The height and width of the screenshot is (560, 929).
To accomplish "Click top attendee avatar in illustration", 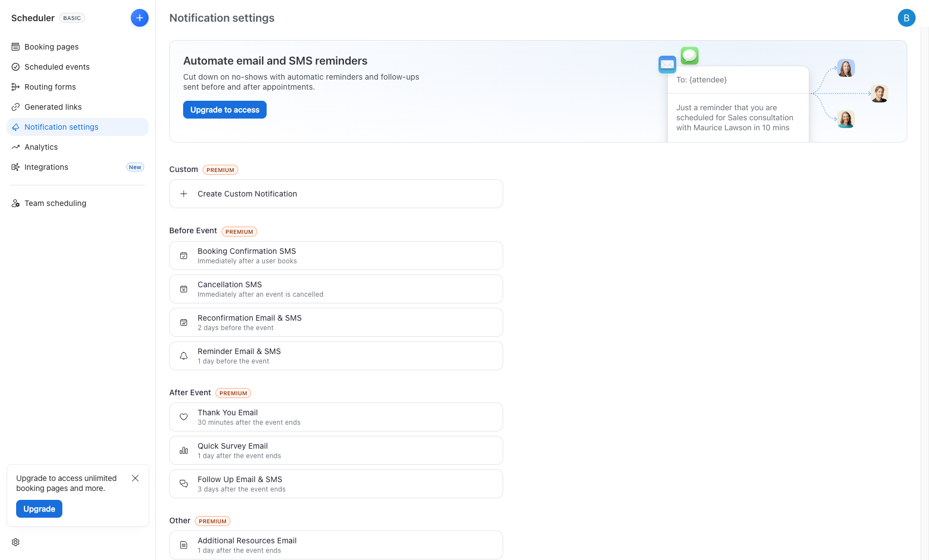I will click(x=846, y=68).
